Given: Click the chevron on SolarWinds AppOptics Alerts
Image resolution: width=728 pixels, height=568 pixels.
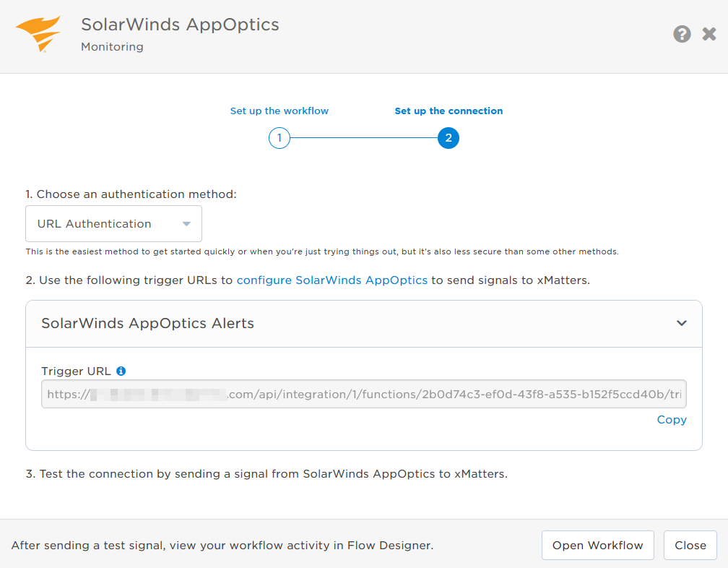Looking at the screenshot, I should click(681, 323).
